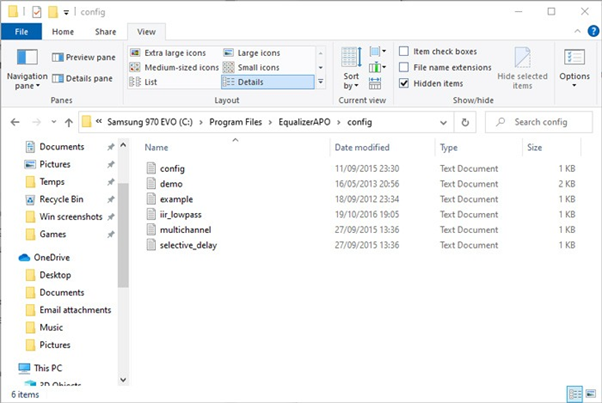Sort by the Size column header
602x403 pixels.
pyautogui.click(x=551, y=147)
